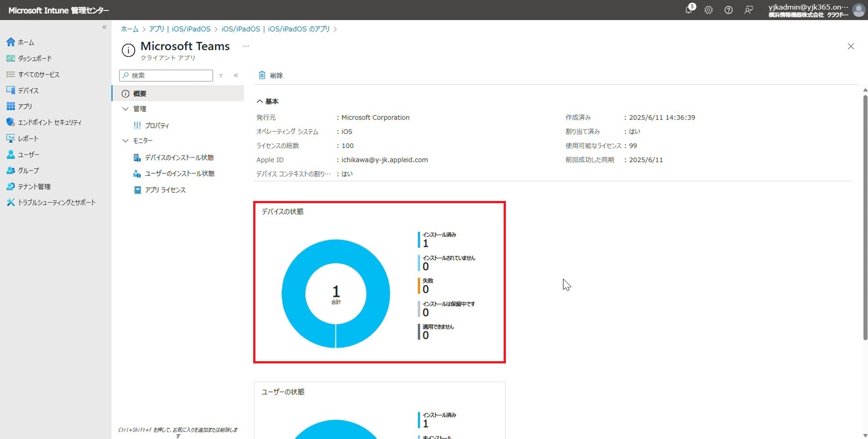Open テナント管理 in the sidebar
Viewport: 868px width, 439px height.
click(34, 186)
